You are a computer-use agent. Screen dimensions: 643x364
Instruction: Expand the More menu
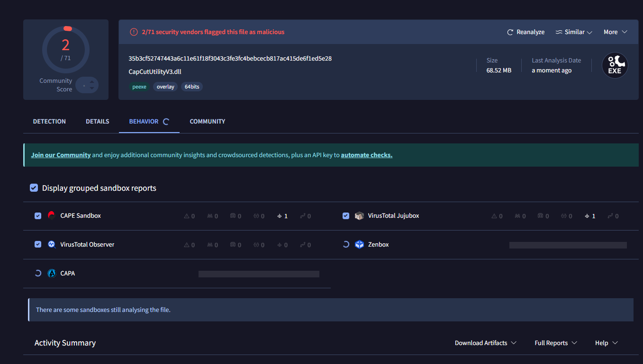pyautogui.click(x=615, y=32)
